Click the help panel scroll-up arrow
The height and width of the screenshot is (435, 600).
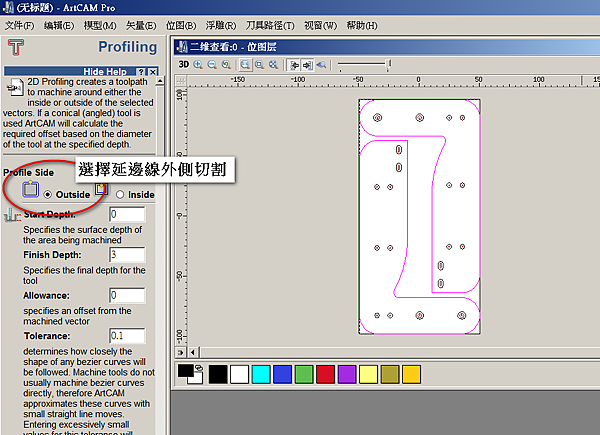tap(160, 81)
